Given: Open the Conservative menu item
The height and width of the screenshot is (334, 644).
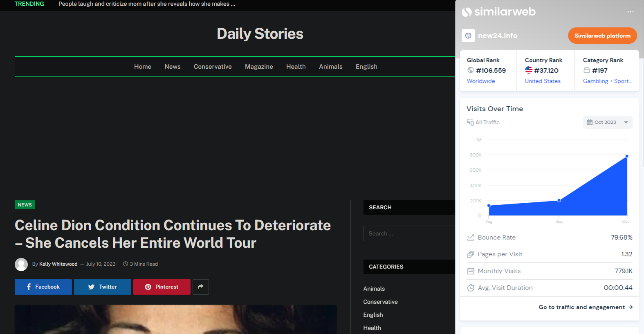Looking at the screenshot, I should pyautogui.click(x=213, y=67).
